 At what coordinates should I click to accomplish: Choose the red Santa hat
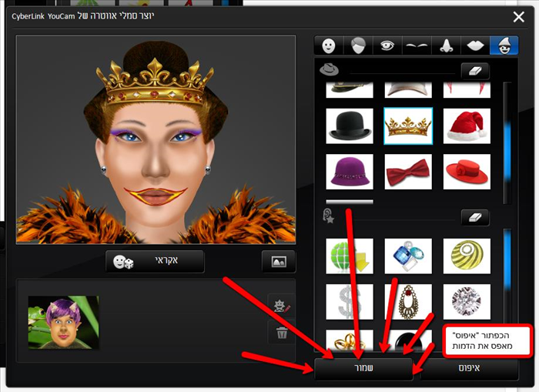467,126
